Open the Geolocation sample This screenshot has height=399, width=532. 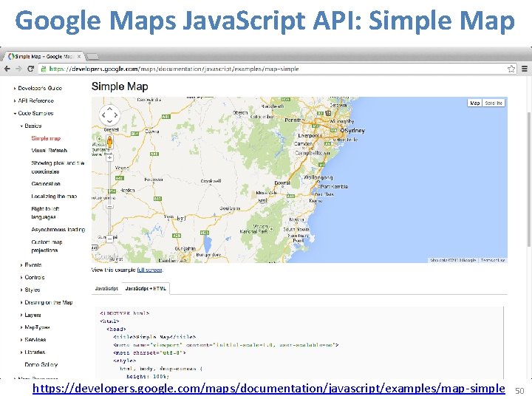pyautogui.click(x=46, y=184)
